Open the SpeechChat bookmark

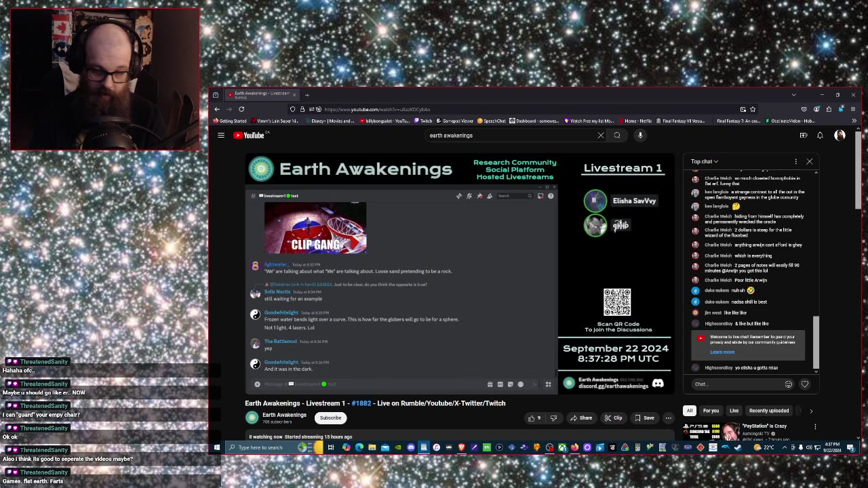[492, 121]
